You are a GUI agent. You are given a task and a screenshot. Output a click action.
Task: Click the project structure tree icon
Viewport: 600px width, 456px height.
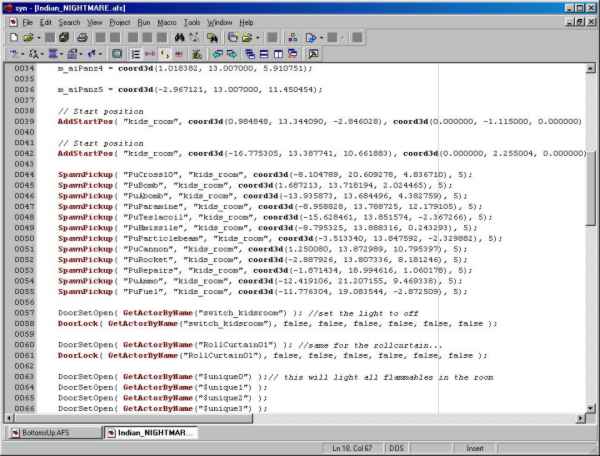coord(293,37)
